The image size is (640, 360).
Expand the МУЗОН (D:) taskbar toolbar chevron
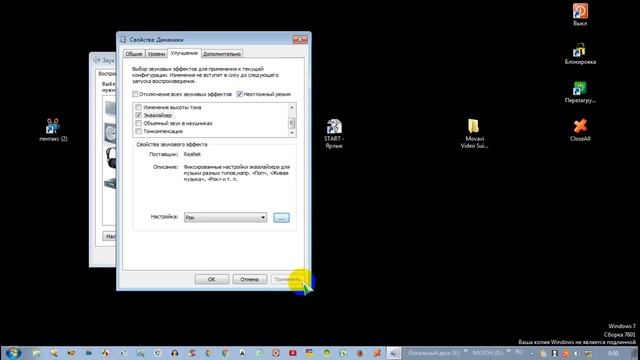[509, 351]
